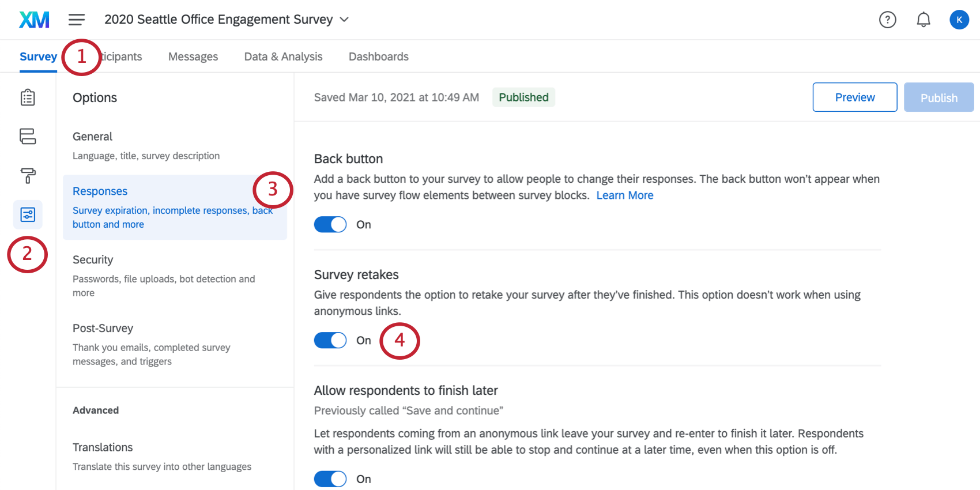The width and height of the screenshot is (980, 490).
Task: Disable the Survey retakes toggle
Action: click(330, 340)
